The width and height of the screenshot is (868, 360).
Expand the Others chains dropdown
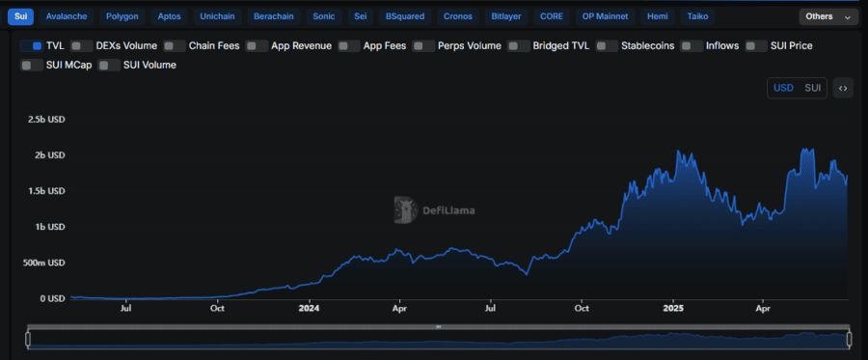[x=828, y=16]
